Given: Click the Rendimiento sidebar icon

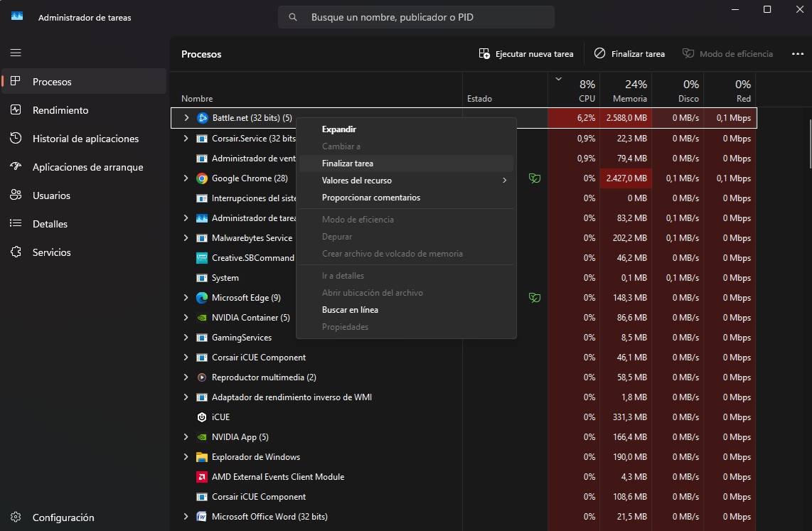Looking at the screenshot, I should click(x=16, y=110).
